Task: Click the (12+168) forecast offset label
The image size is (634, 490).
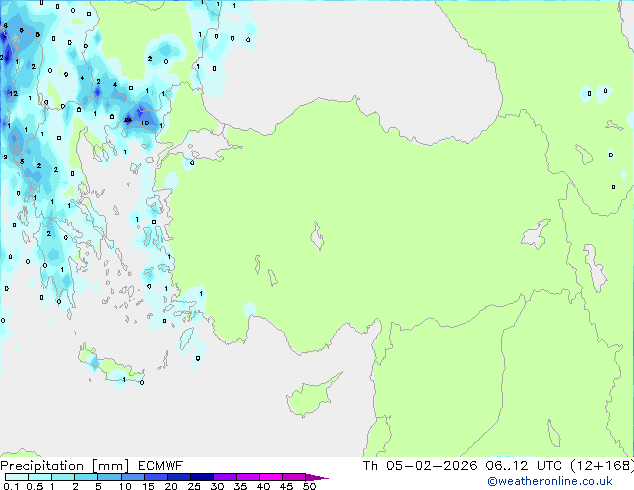Action: point(599,465)
